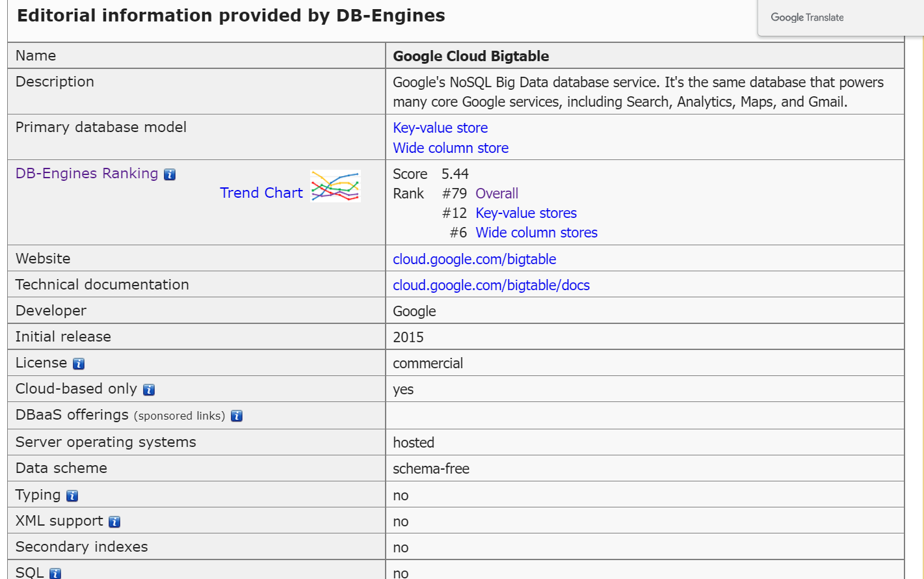Click the Technical documentation row label
Viewport: 924px width, 579px height.
(102, 284)
